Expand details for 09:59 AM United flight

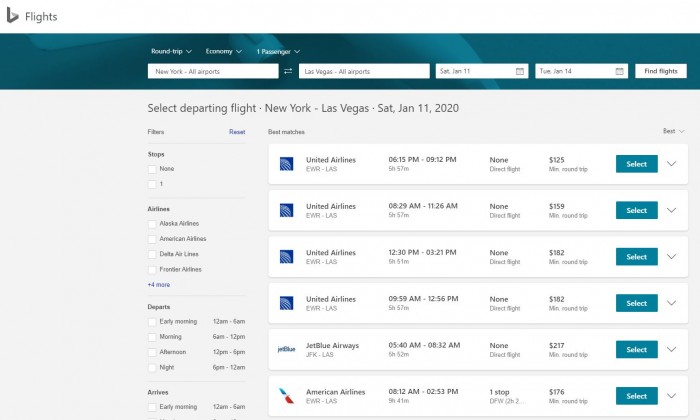click(671, 303)
